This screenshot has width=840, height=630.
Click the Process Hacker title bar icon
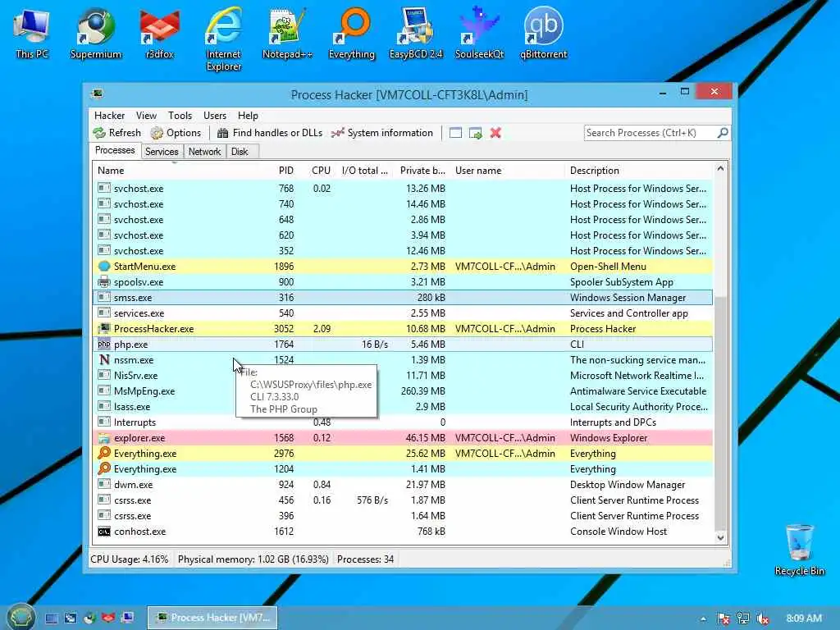[97, 94]
